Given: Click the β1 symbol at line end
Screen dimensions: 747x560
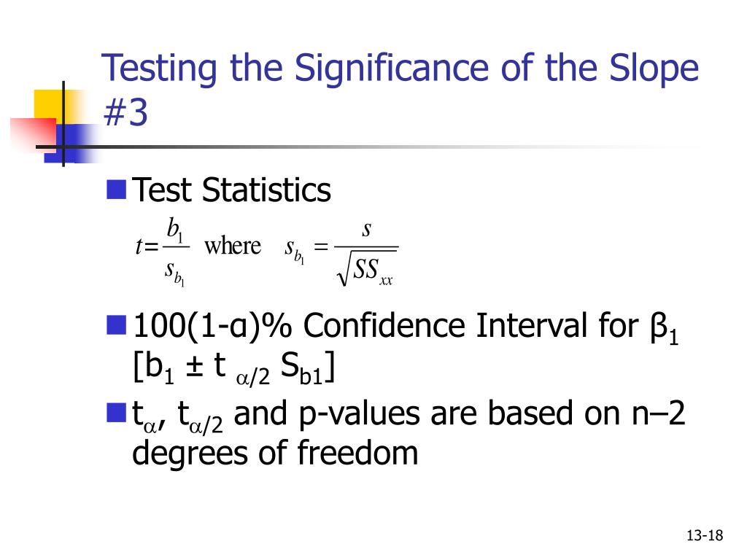Looking at the screenshot, I should (664, 327).
